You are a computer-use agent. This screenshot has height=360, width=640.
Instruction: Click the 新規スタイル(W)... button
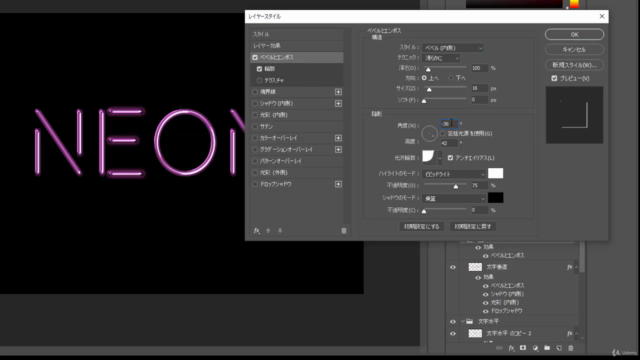click(574, 65)
